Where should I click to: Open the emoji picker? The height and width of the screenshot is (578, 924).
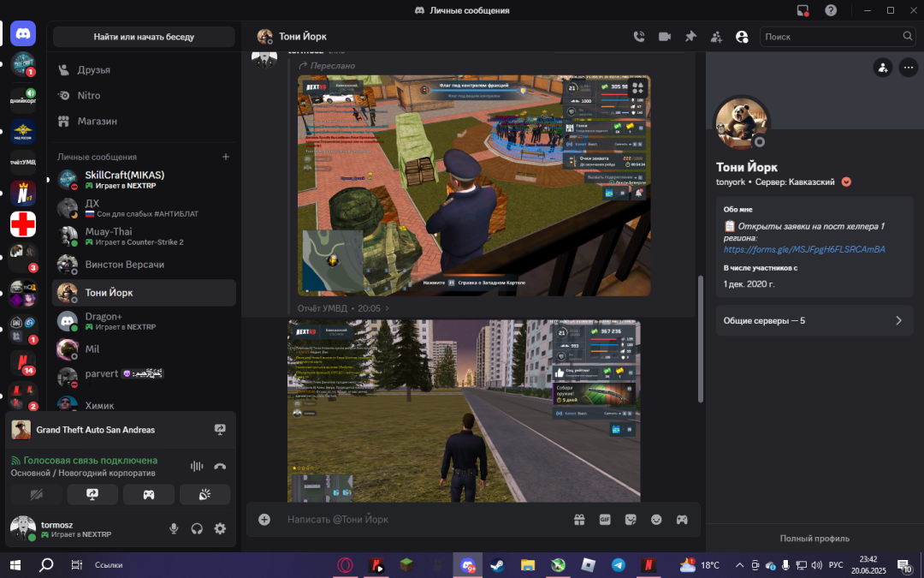[656, 519]
